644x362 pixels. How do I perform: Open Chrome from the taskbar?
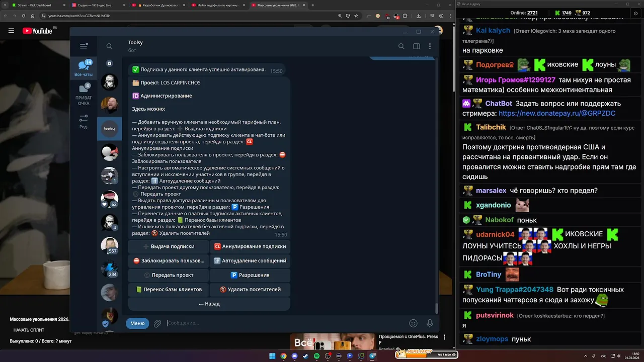pyautogui.click(x=283, y=356)
